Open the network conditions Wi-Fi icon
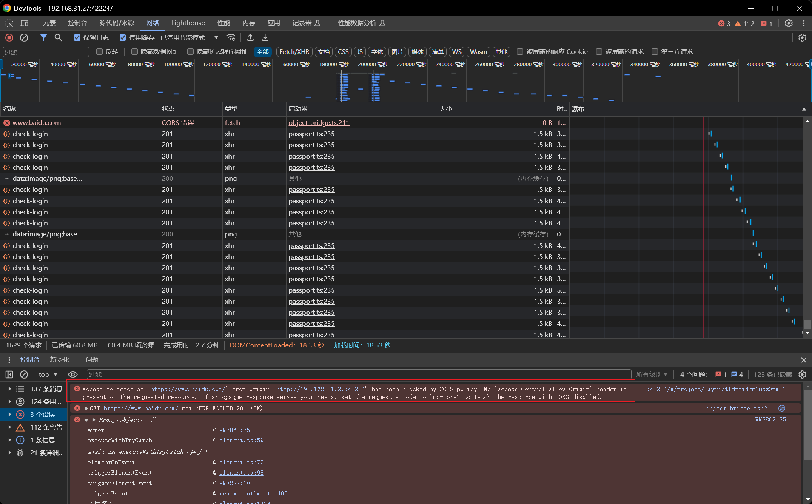Viewport: 812px width, 504px height. pyautogui.click(x=231, y=38)
